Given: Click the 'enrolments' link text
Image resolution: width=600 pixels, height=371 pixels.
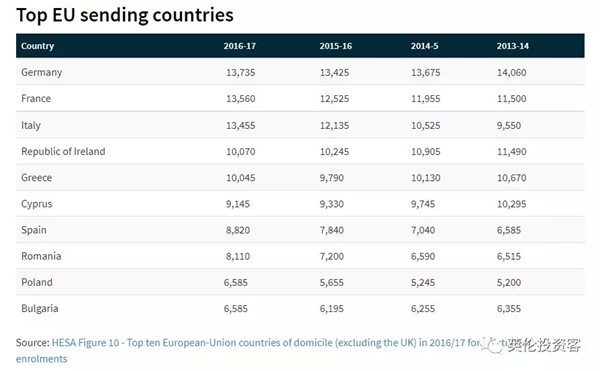Looking at the screenshot, I should [x=41, y=359].
